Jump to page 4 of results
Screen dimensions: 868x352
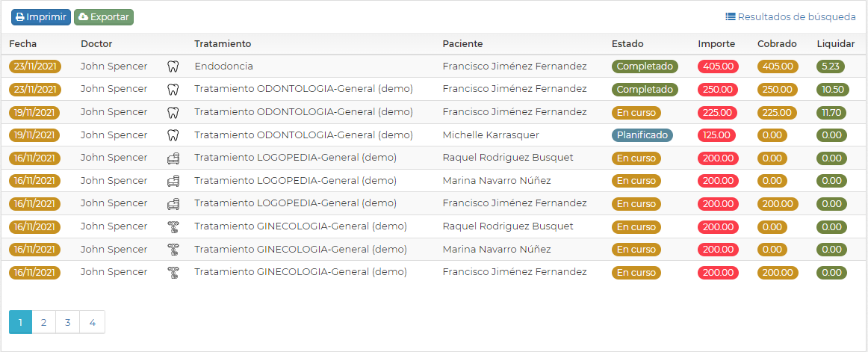point(93,322)
